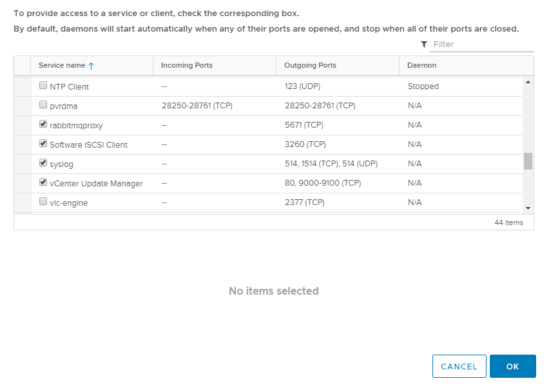Enable the NTP Client checkbox
The image size is (551, 392).
click(43, 86)
